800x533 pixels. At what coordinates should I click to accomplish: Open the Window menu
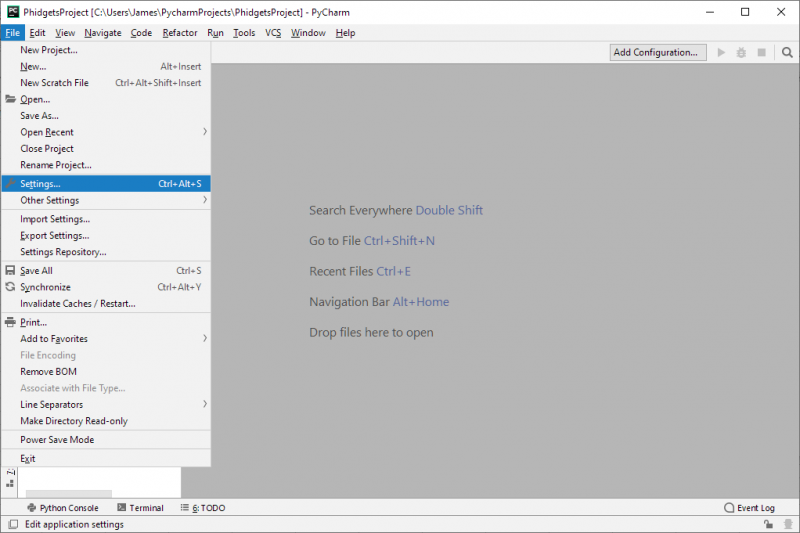point(308,33)
